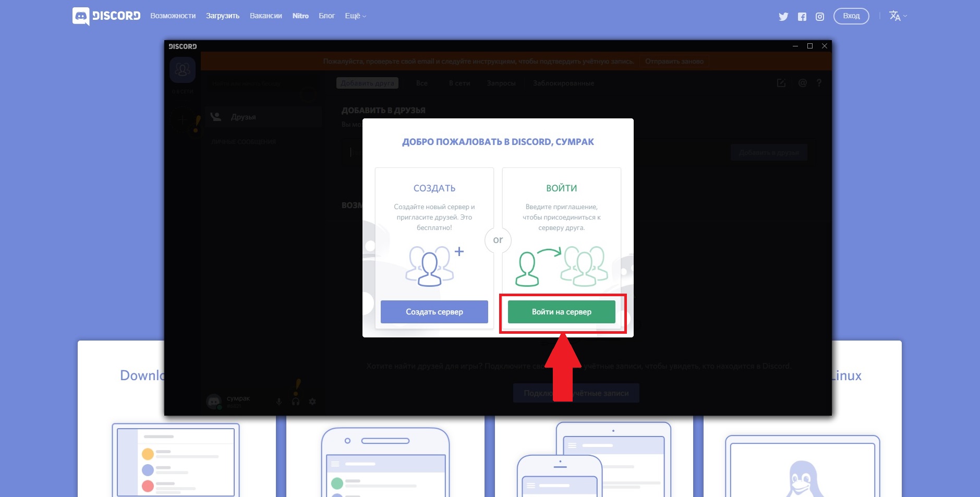Click the Discord logo in the site header

click(x=106, y=16)
